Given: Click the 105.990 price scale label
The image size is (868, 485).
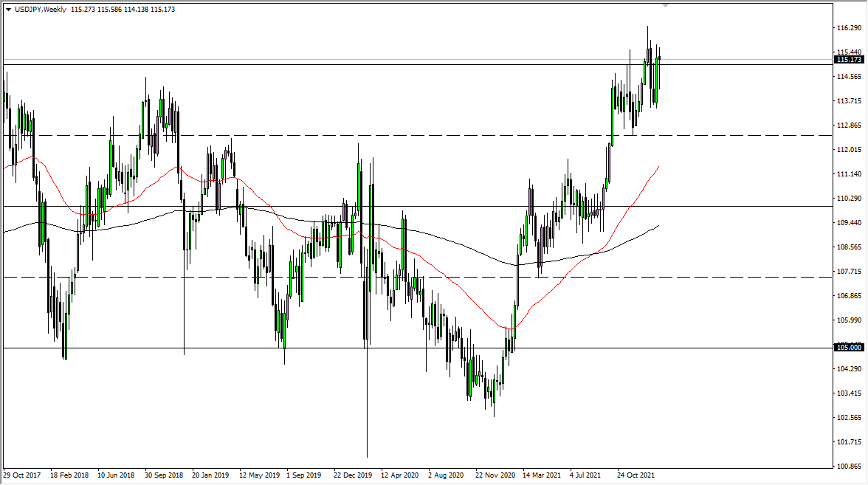Looking at the screenshot, I should point(849,320).
